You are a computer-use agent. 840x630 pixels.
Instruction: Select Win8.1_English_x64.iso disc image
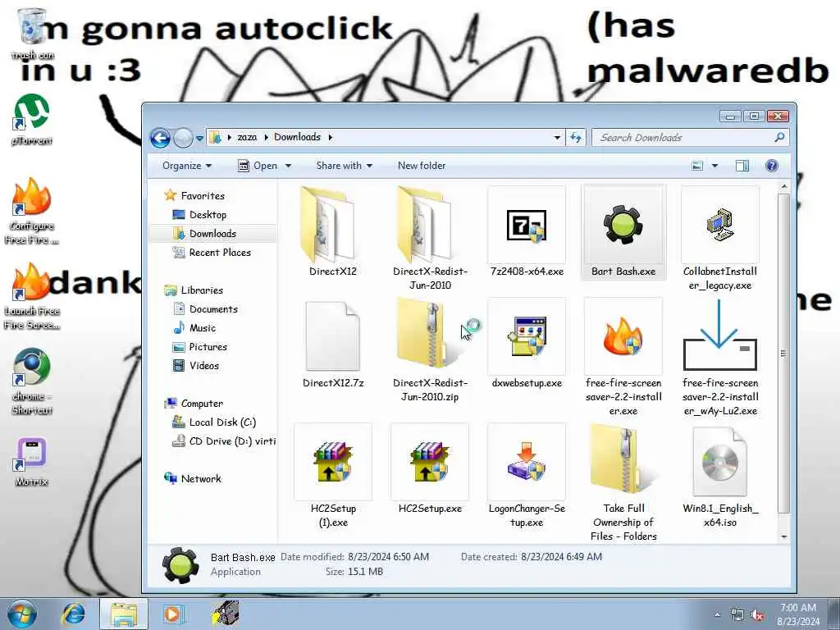point(720,476)
